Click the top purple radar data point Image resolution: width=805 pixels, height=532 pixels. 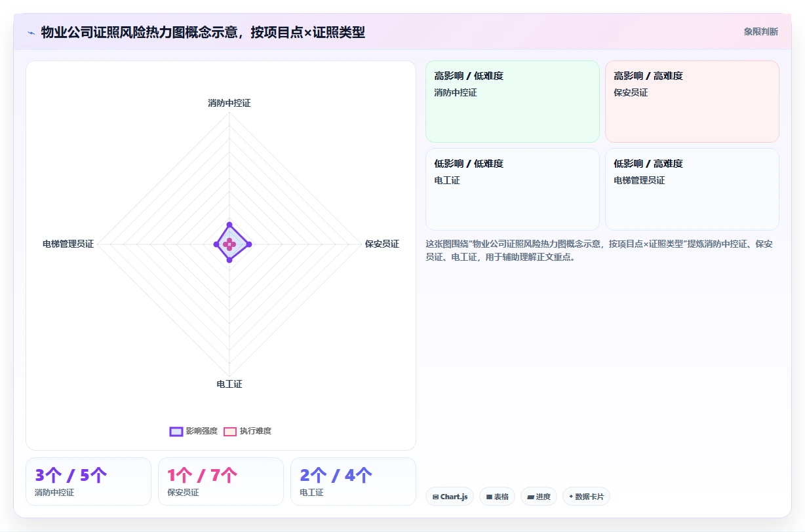229,225
